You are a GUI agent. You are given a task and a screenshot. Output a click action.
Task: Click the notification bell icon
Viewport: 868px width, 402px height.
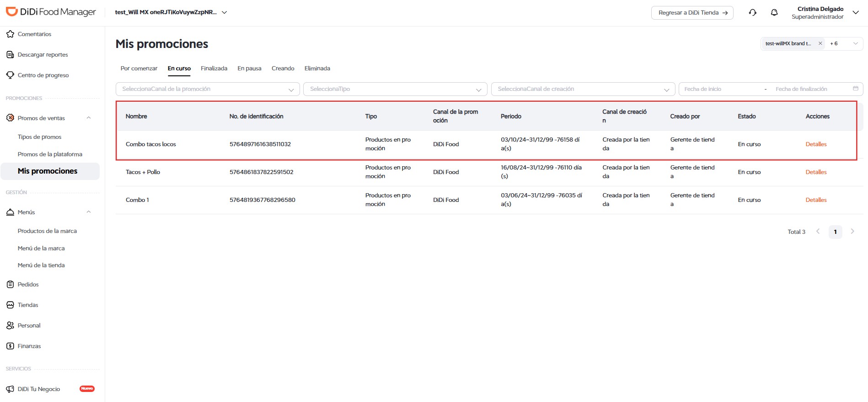(774, 12)
